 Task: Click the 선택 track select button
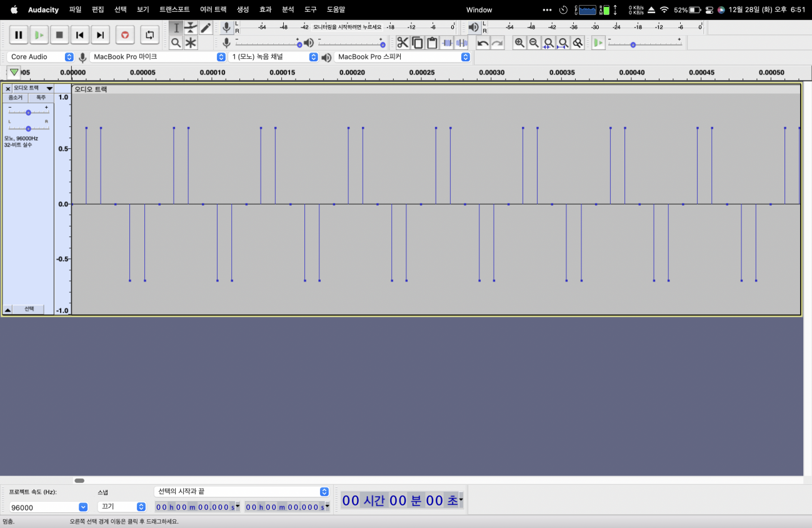pos(29,309)
